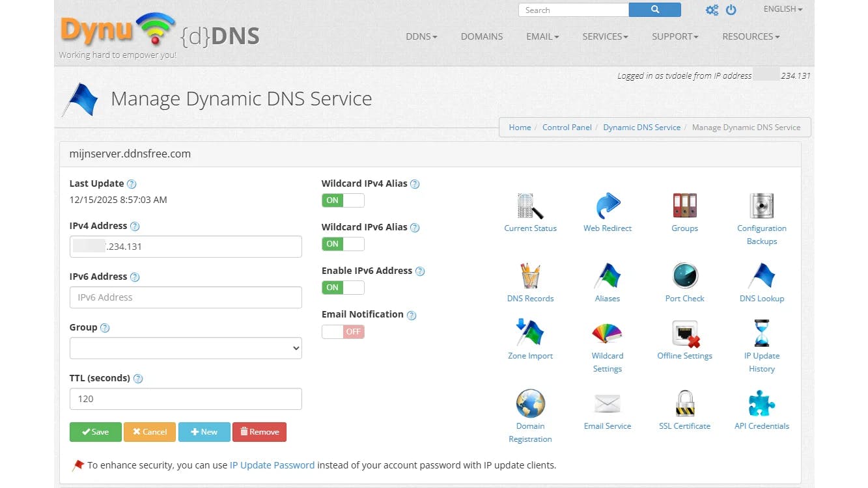Open the Port Check radar icon
Image resolution: width=868 pixels, height=488 pixels.
[685, 276]
